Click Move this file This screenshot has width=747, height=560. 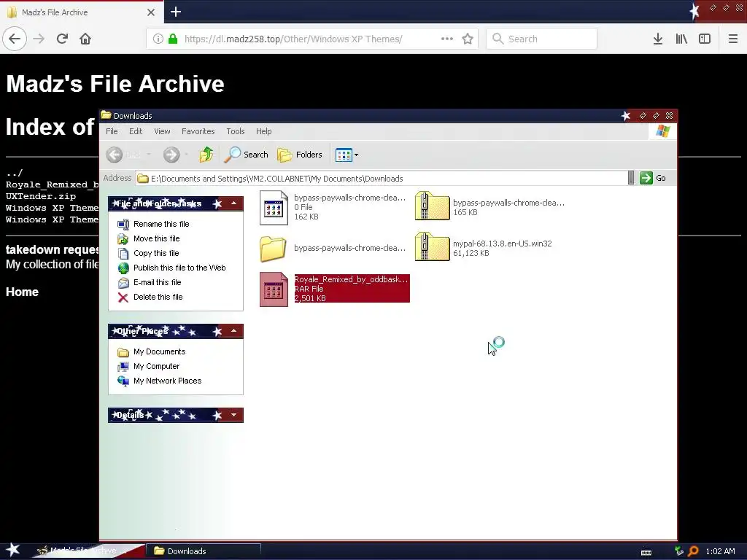pyautogui.click(x=148, y=238)
